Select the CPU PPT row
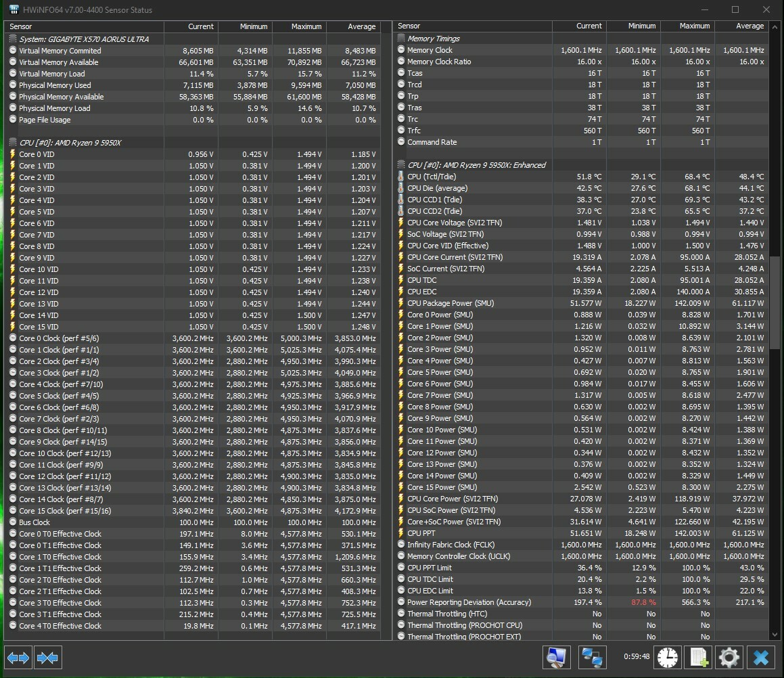The width and height of the screenshot is (784, 678). coord(580,533)
